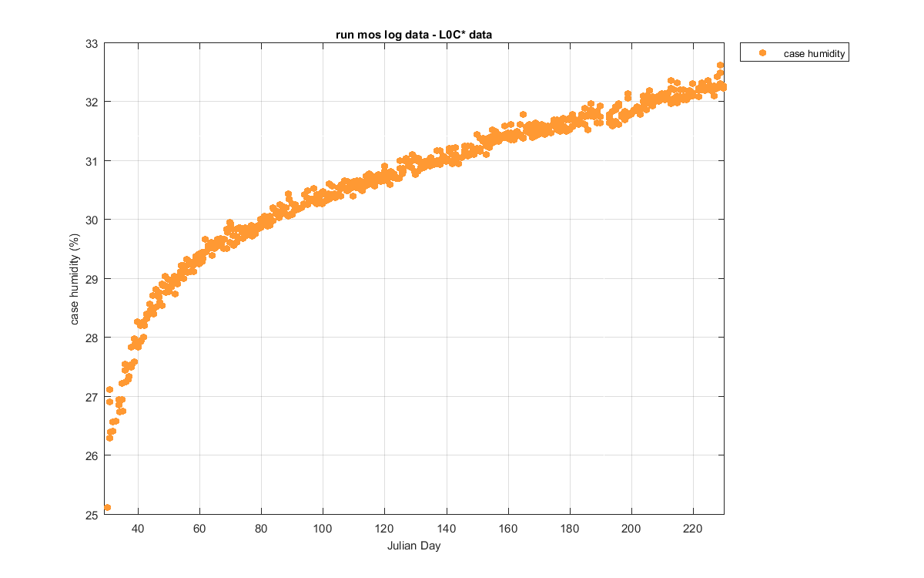Click the x-axis tick label 40

click(138, 528)
